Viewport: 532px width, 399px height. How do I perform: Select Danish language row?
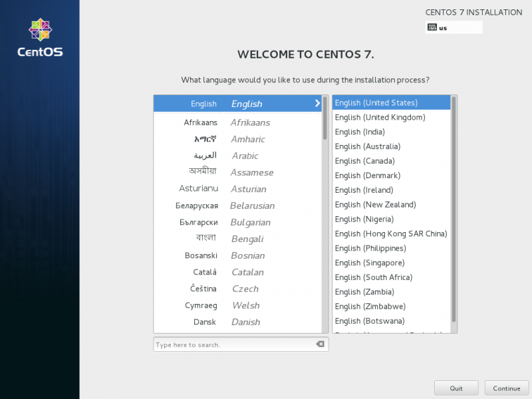click(236, 322)
